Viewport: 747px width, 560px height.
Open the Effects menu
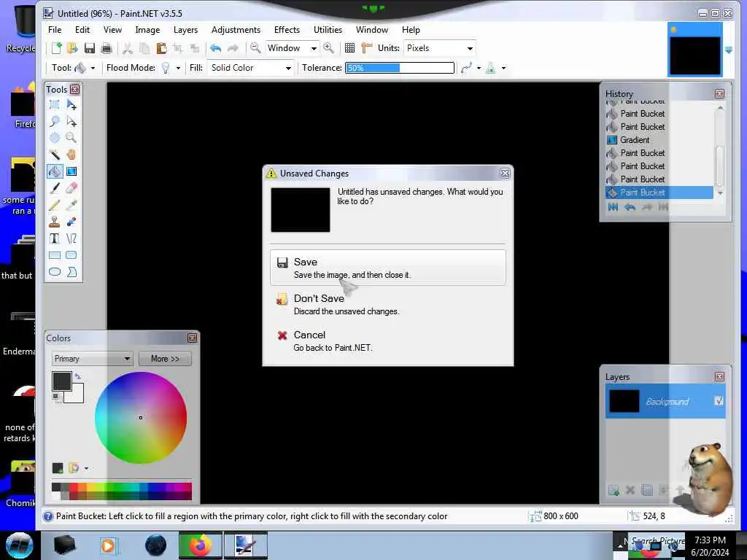click(287, 29)
